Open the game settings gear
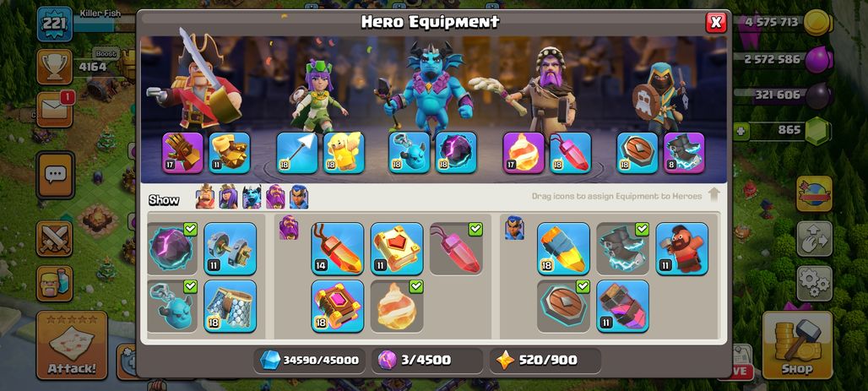Screen dimensions: 868x391 [814, 283]
